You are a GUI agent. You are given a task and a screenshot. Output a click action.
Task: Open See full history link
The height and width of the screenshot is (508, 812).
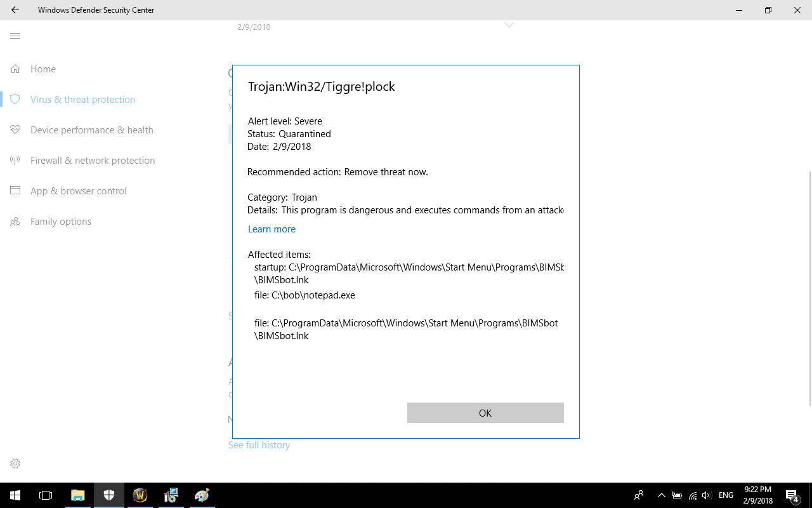259,445
